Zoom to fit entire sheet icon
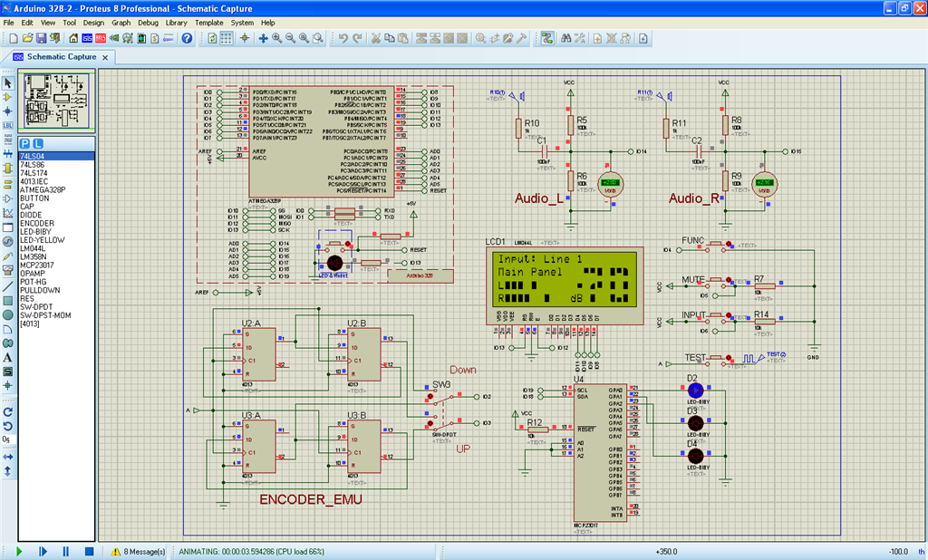 [x=304, y=38]
